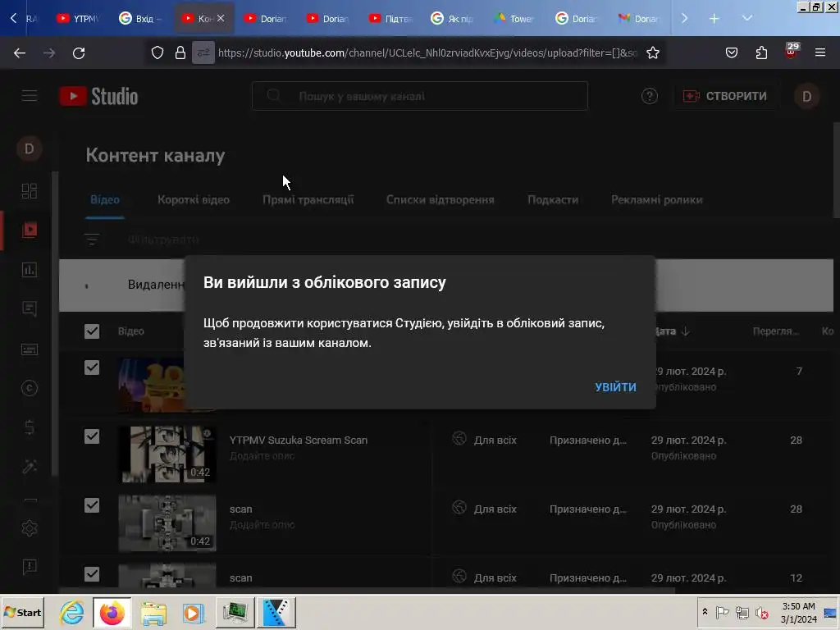Uncheck the 0:42 scan video checkbox

tap(92, 505)
